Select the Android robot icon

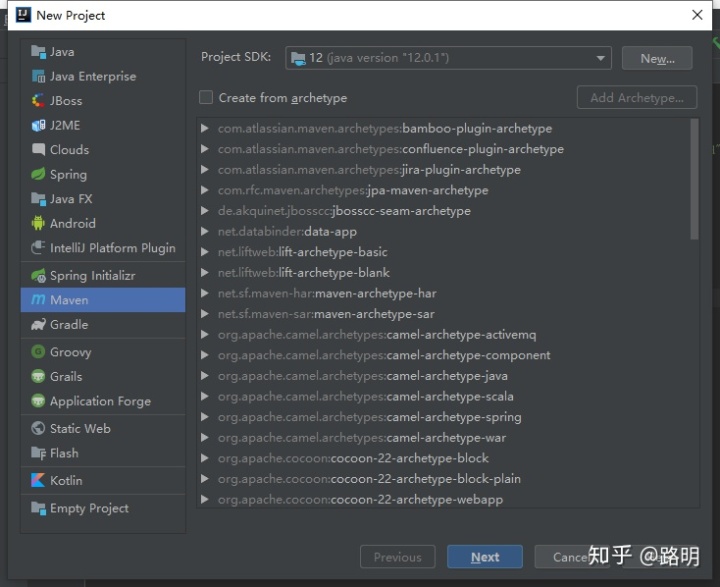[38, 223]
